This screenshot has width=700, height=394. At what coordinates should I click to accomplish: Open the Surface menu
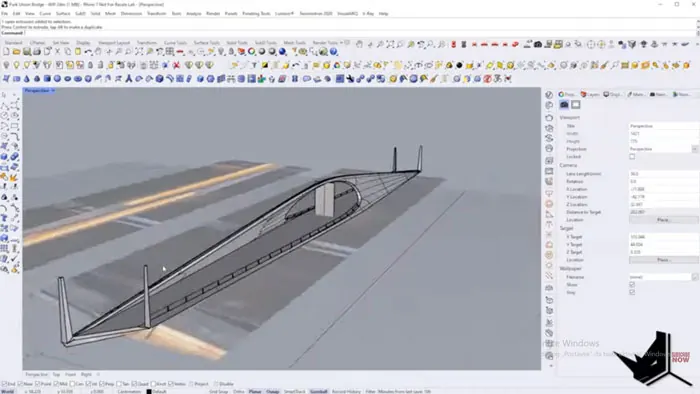(x=63, y=14)
